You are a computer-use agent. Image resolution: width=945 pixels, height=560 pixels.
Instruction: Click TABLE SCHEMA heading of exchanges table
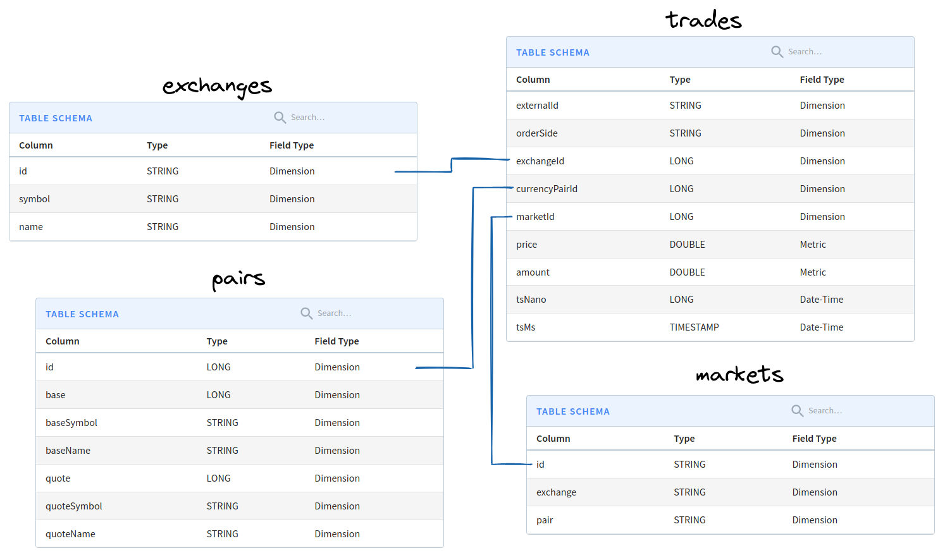point(56,118)
